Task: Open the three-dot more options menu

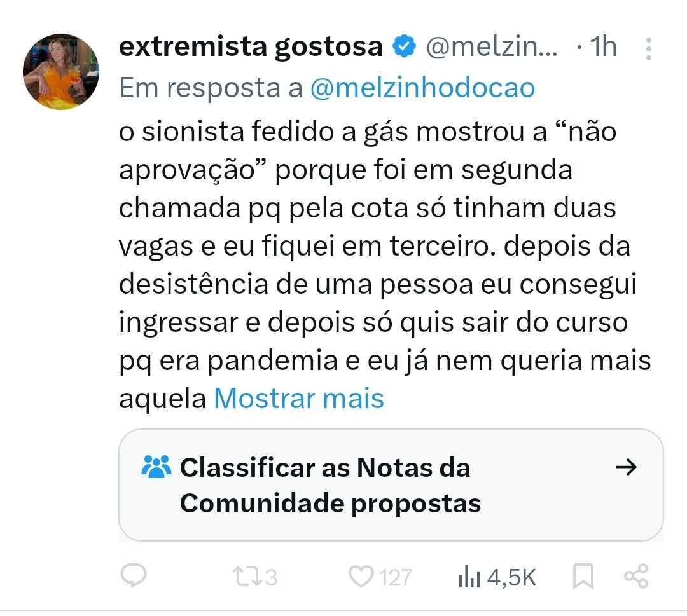Action: tap(649, 48)
